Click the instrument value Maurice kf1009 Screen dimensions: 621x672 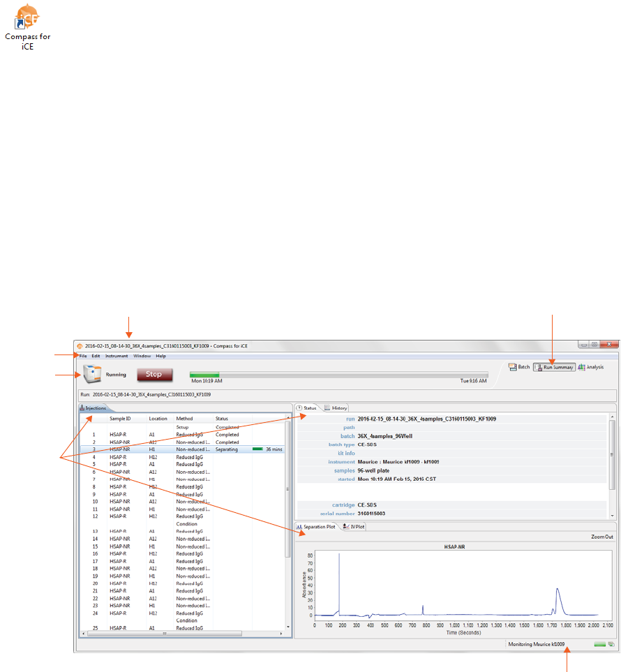398,462
